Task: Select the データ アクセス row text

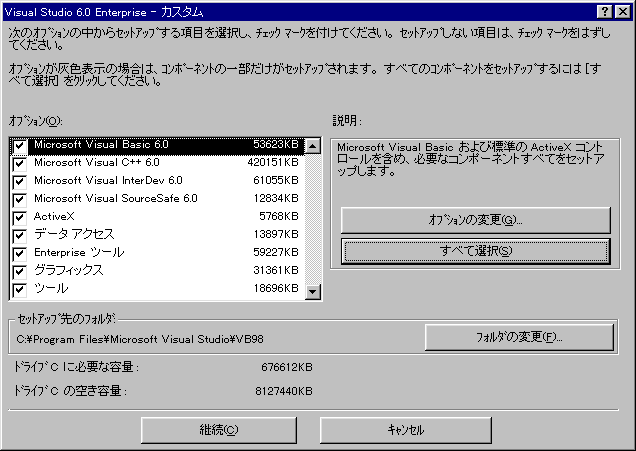Action: pyautogui.click(x=74, y=234)
